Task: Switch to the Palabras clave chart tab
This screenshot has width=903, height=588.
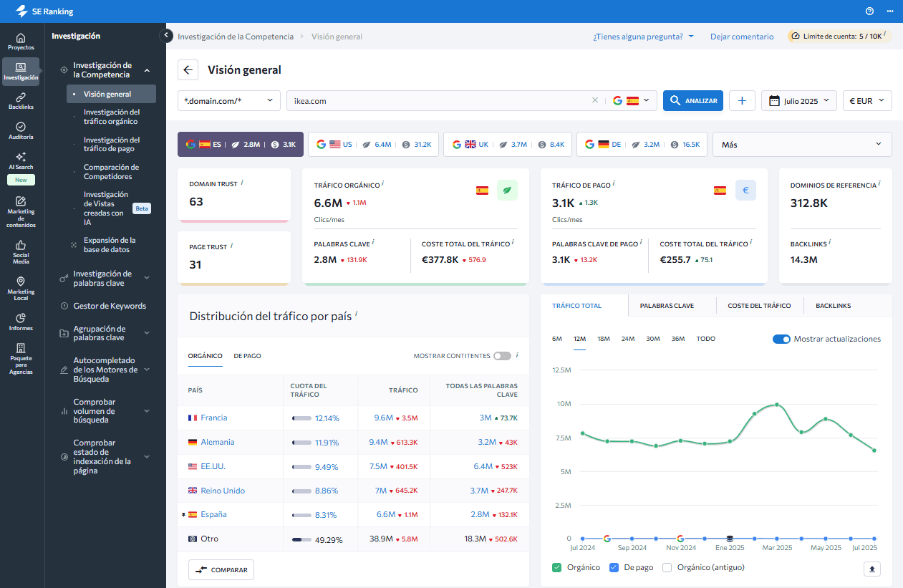Action: (667, 306)
